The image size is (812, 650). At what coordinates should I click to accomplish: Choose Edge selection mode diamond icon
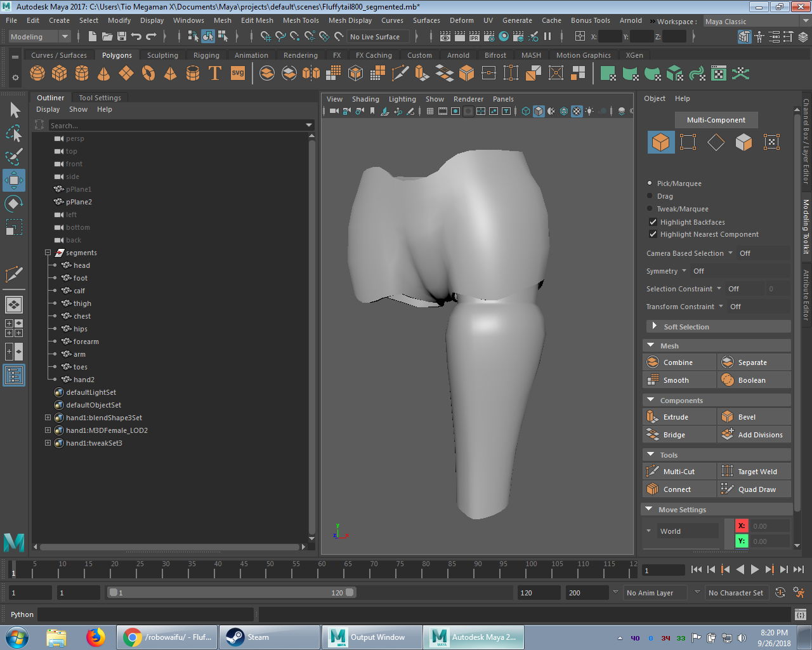716,142
